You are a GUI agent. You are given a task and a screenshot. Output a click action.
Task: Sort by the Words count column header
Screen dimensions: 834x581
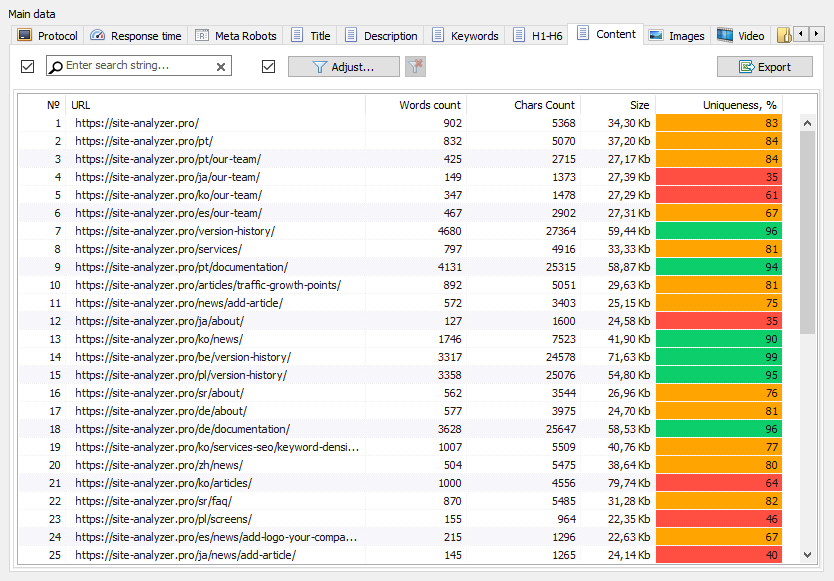415,105
